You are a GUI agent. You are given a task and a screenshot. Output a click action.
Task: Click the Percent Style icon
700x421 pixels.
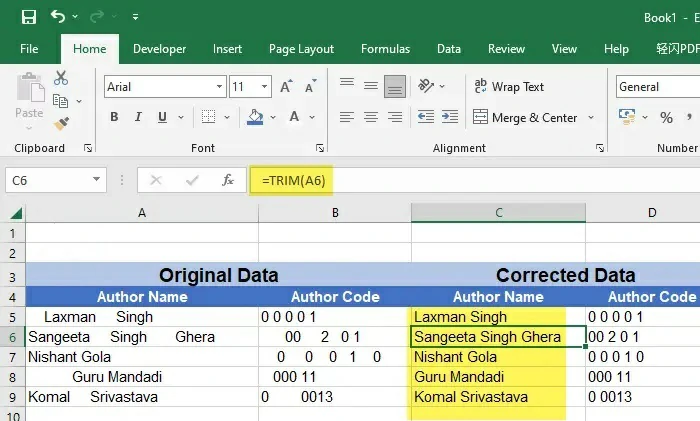(x=666, y=118)
